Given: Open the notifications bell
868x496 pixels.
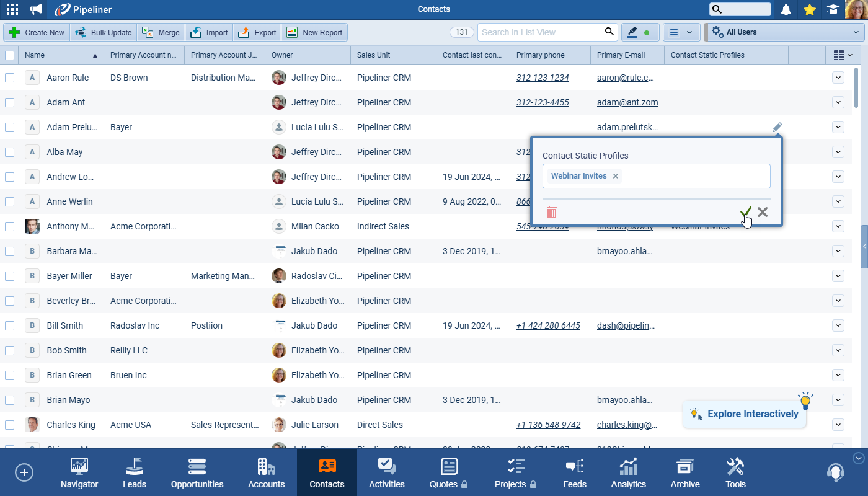Looking at the screenshot, I should pos(786,9).
